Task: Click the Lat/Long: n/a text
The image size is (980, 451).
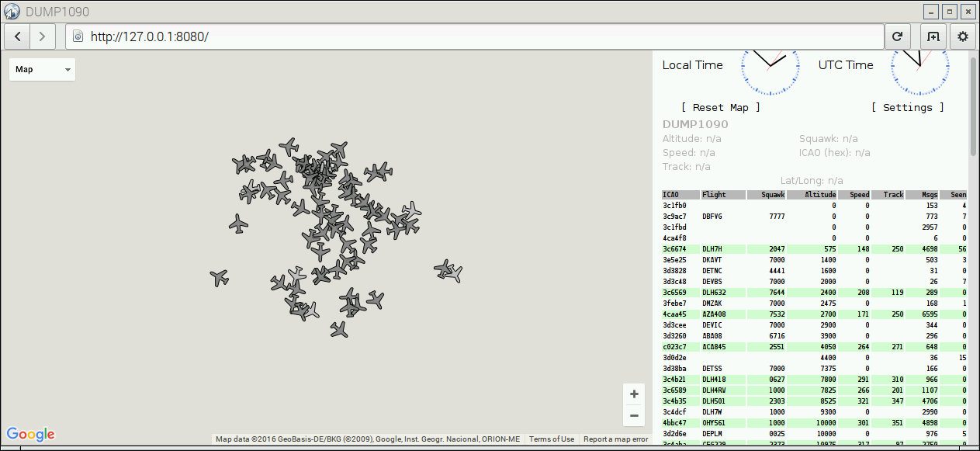Action: (x=812, y=180)
